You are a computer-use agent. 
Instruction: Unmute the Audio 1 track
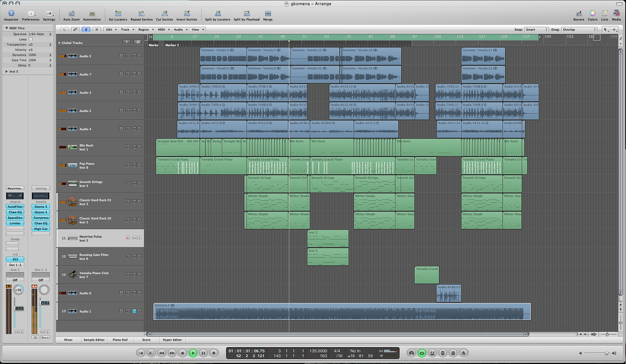click(x=134, y=311)
